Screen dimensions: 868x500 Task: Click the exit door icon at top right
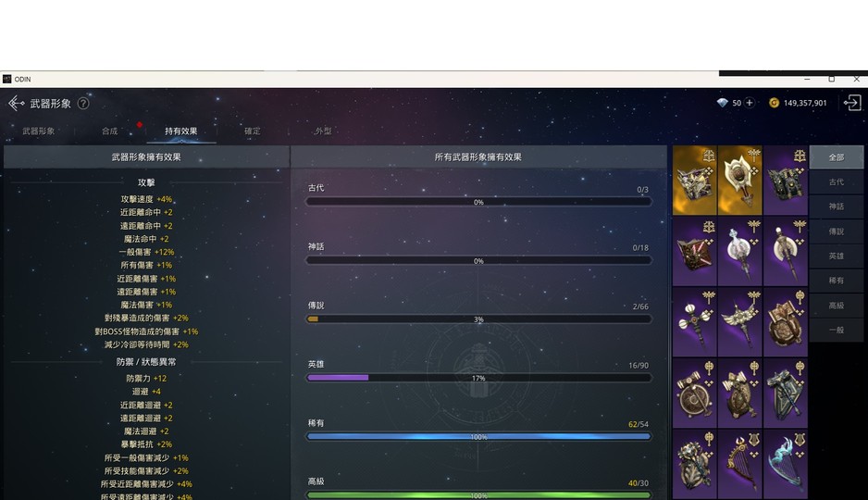click(852, 103)
